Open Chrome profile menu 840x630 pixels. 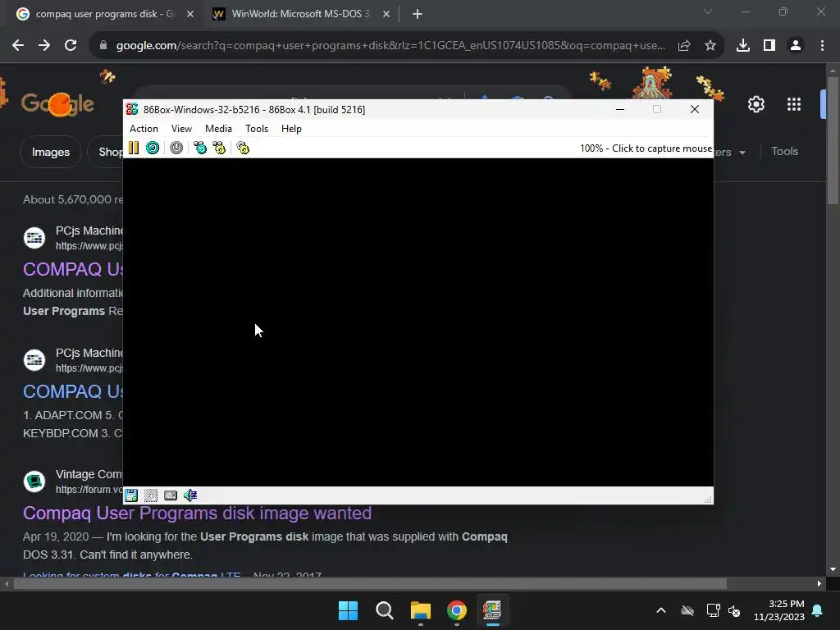796,46
